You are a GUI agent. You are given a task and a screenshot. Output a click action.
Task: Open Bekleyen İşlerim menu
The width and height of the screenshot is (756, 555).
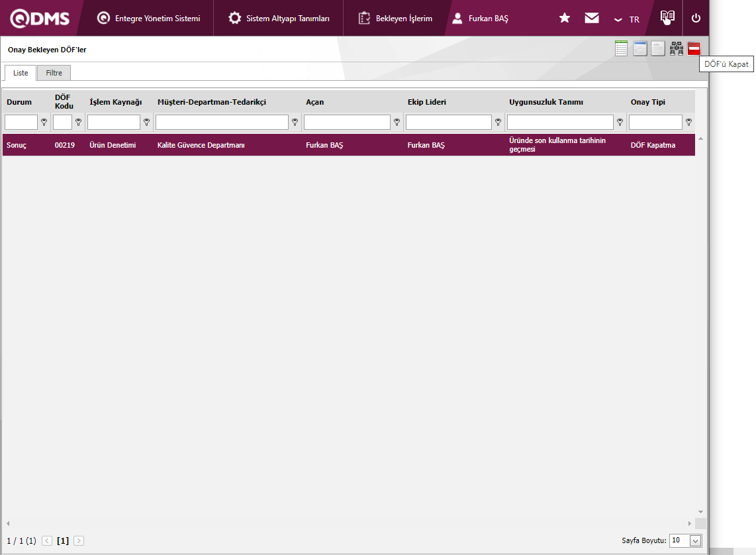click(395, 19)
